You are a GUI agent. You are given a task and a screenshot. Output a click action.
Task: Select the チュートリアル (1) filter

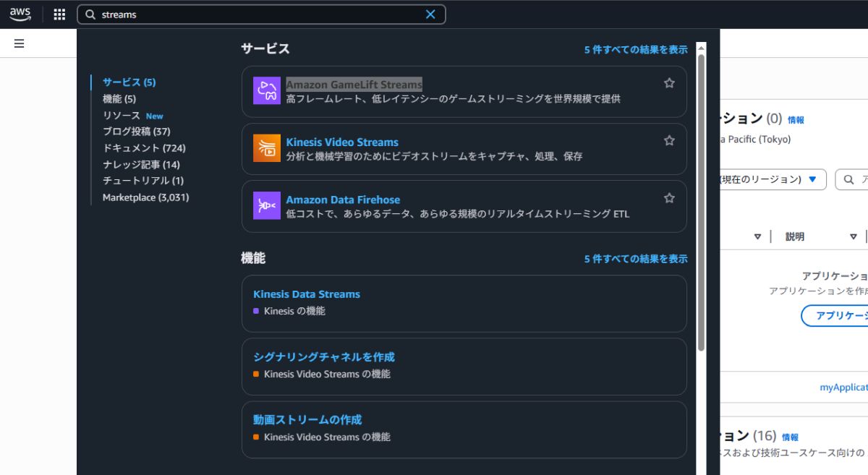click(143, 181)
